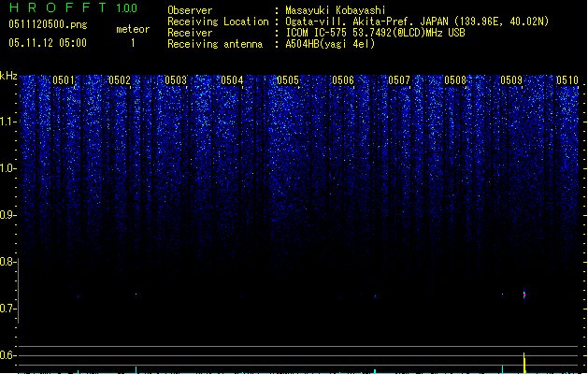This screenshot has height=374, width=588.
Task: Click the 1.0 kHz axis label
Action: click(8, 168)
